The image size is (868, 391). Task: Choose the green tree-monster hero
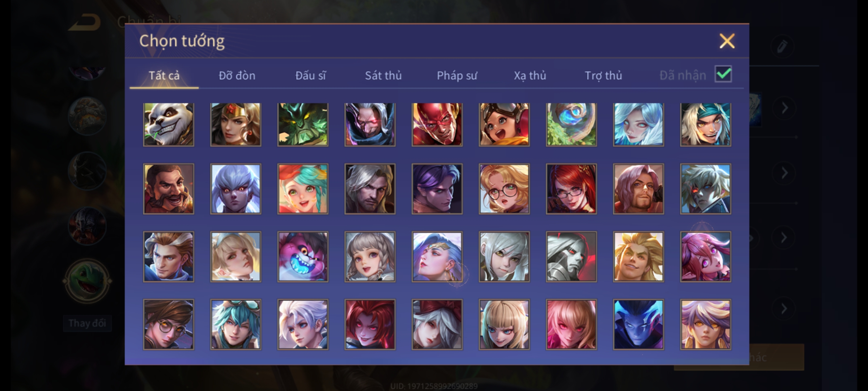303,124
